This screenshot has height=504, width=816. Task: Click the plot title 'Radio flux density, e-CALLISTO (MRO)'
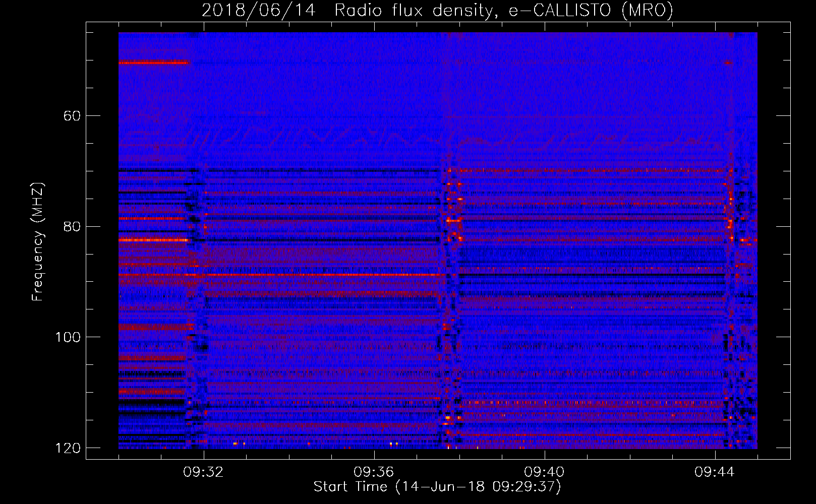[x=504, y=10]
